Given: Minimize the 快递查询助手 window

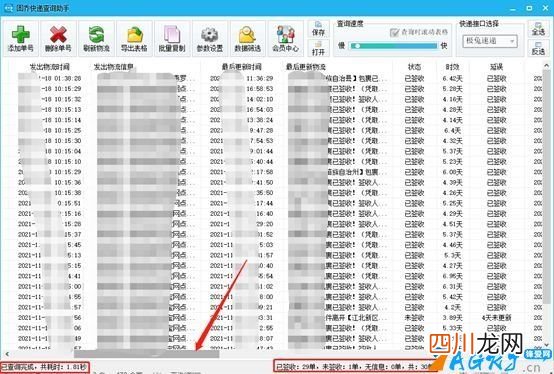Looking at the screenshot, I should point(513,8).
